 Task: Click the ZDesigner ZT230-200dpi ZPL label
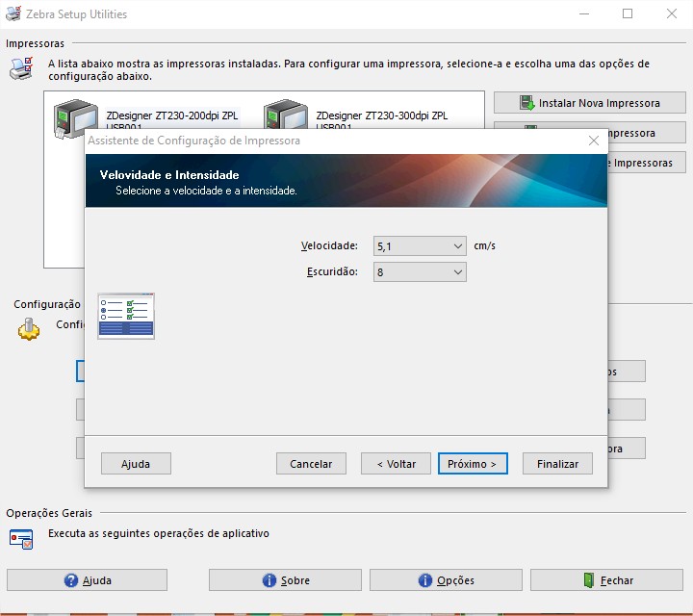tap(172, 115)
